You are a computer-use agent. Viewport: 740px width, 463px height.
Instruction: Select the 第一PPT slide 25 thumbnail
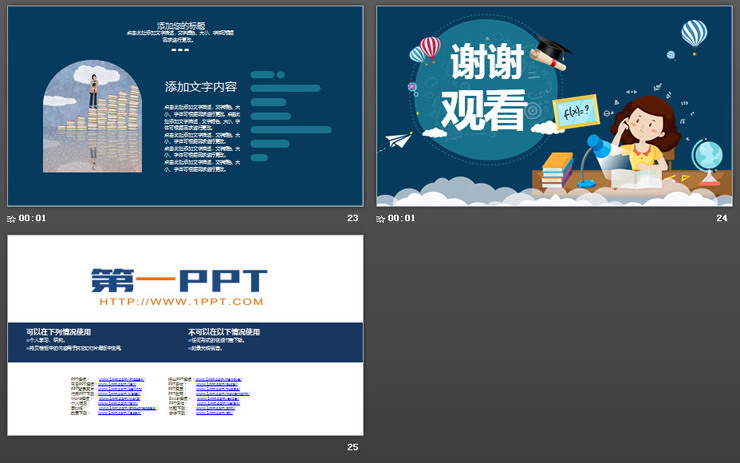(x=185, y=335)
